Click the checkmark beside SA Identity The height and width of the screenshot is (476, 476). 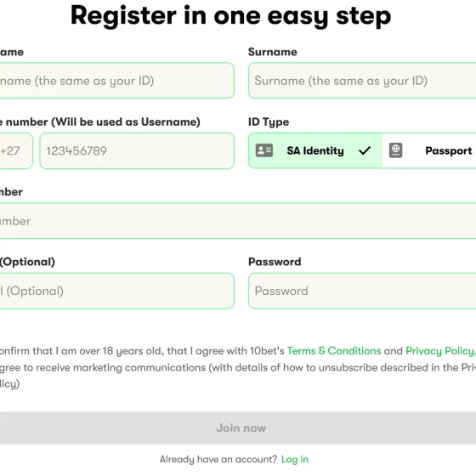point(365,150)
